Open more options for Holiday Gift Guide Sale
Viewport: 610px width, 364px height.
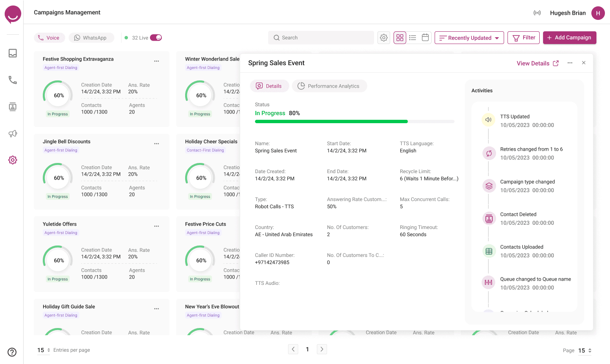(x=156, y=309)
